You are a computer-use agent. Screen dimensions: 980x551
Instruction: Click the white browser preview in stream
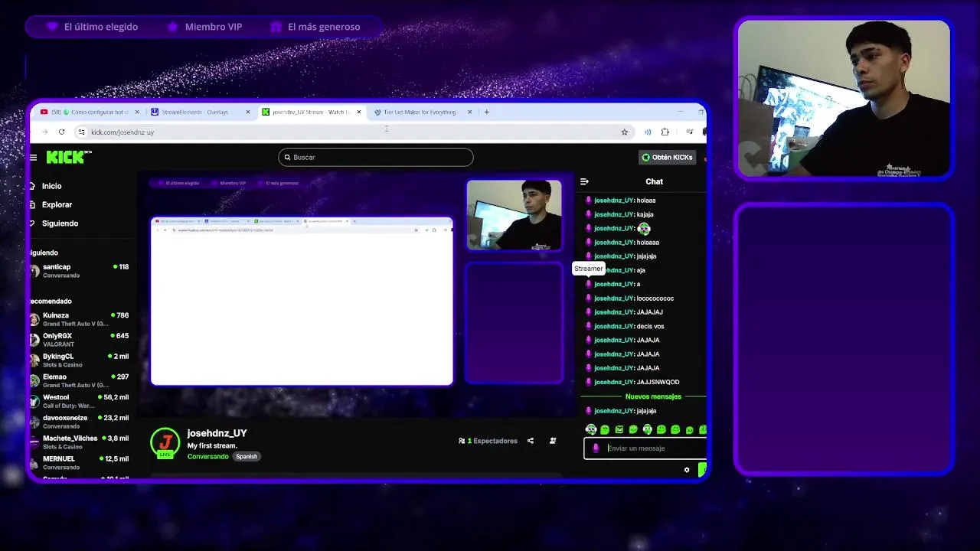pos(302,301)
